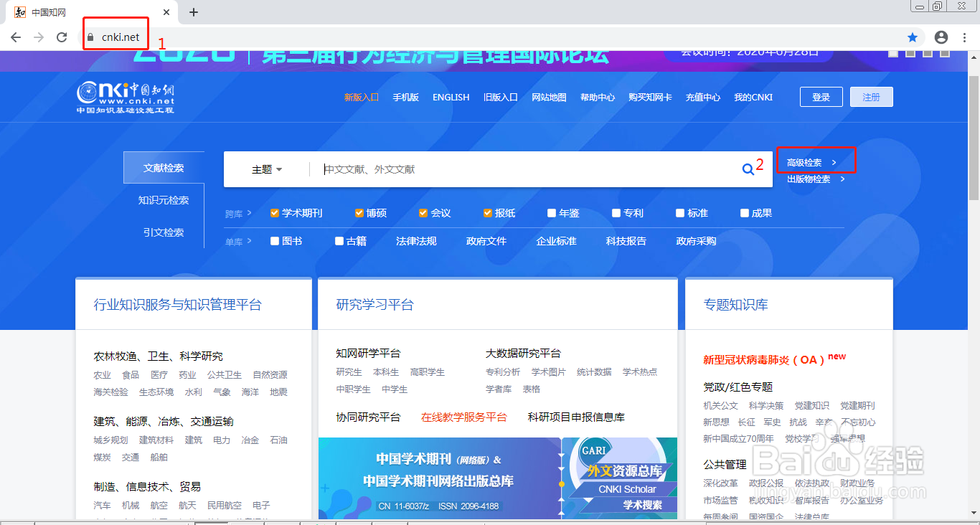Expand the 跨库 selection row

point(239,213)
